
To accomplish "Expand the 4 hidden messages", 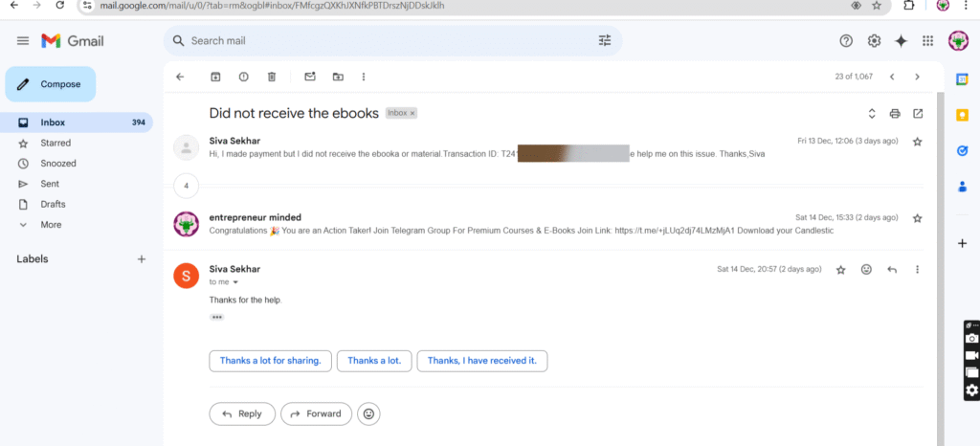I will pos(186,185).
